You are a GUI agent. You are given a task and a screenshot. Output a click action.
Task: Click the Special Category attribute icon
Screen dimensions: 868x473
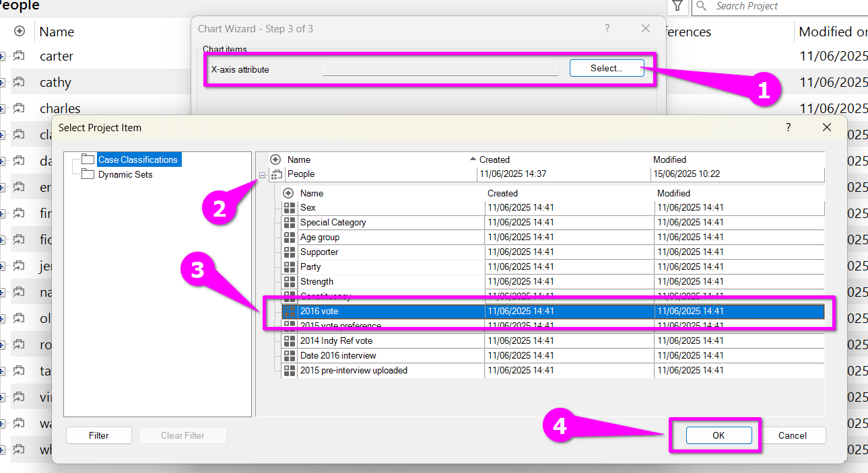[290, 223]
